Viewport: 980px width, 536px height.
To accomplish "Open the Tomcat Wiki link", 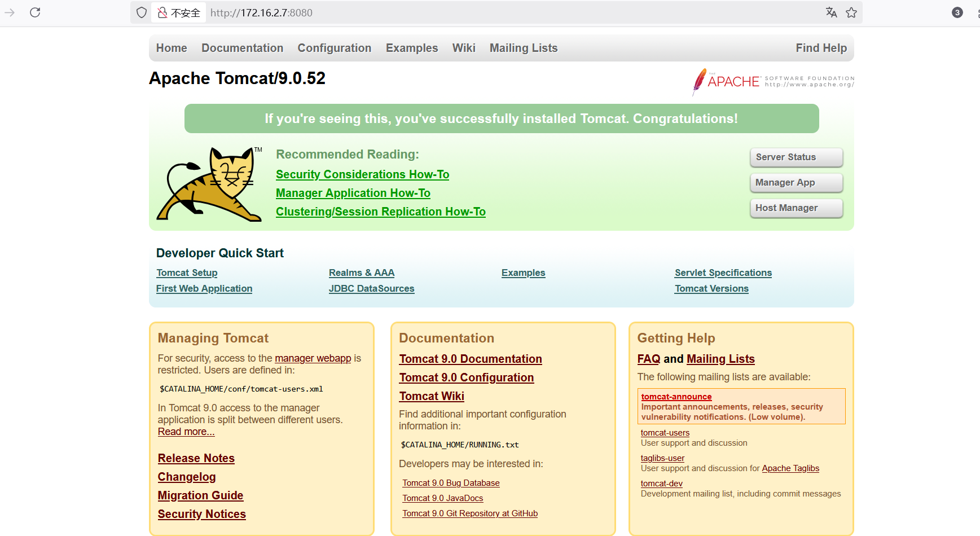I will (432, 396).
